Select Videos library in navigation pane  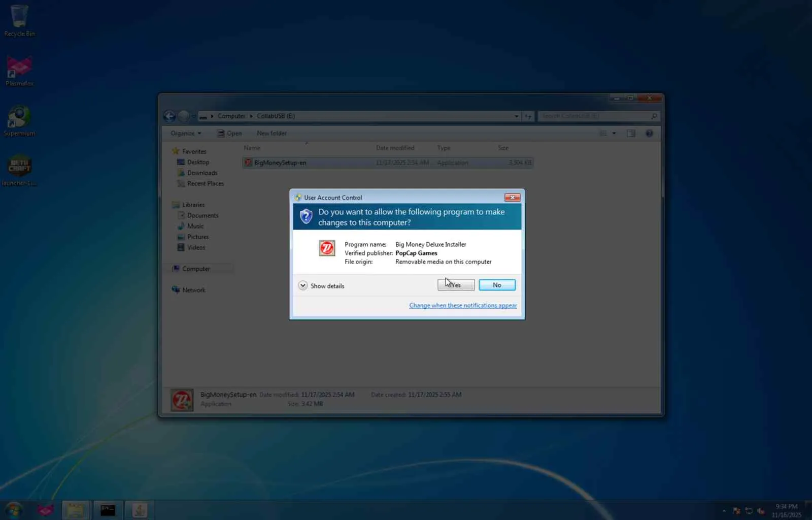coord(191,247)
